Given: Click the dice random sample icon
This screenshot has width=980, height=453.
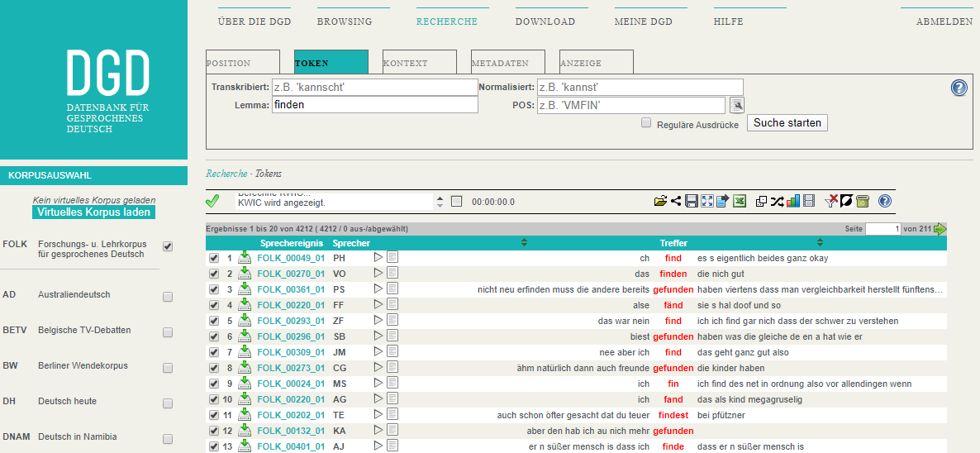Looking at the screenshot, I should 761,201.
